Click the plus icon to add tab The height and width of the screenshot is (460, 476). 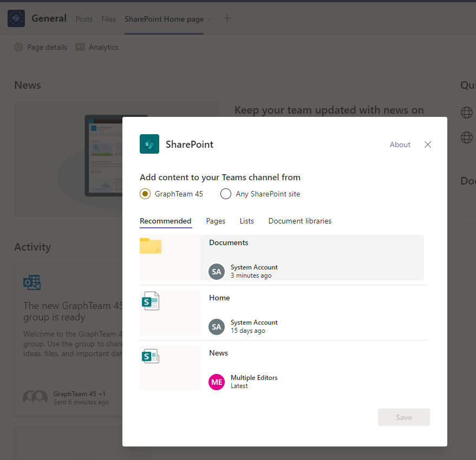click(x=227, y=18)
